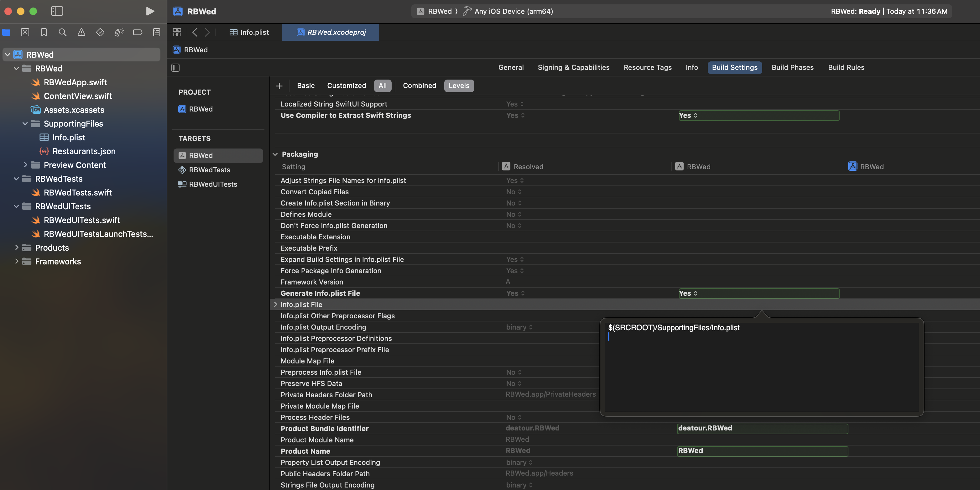The width and height of the screenshot is (980, 490).
Task: Open the Bookmark navigator
Action: point(44,32)
